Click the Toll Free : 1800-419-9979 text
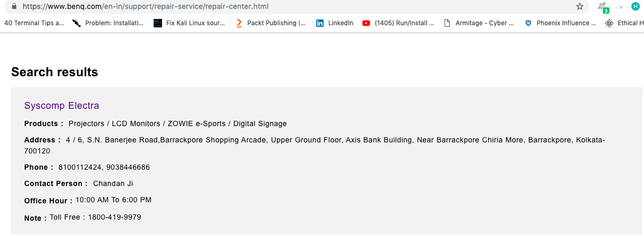 (95, 217)
